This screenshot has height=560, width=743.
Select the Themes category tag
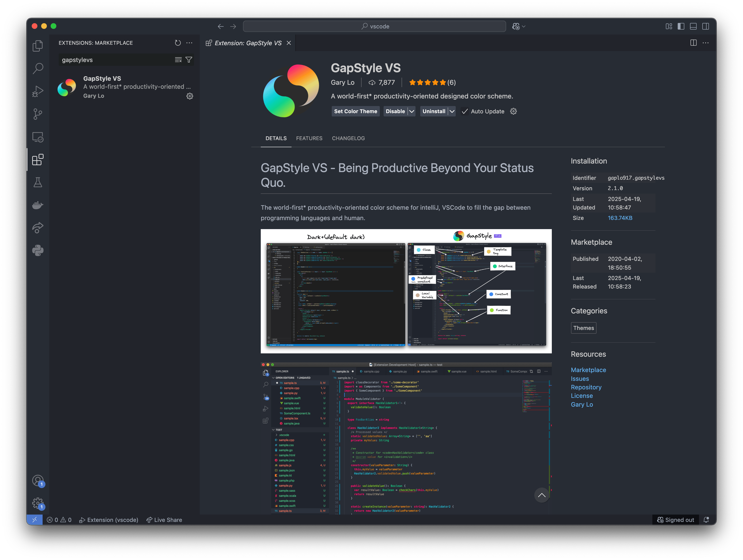[x=584, y=328]
